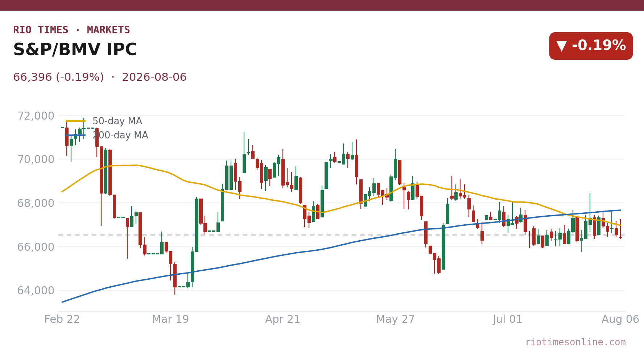Click the Mar 19 x-axis date label
This screenshot has width=644, height=362.
[x=170, y=320]
